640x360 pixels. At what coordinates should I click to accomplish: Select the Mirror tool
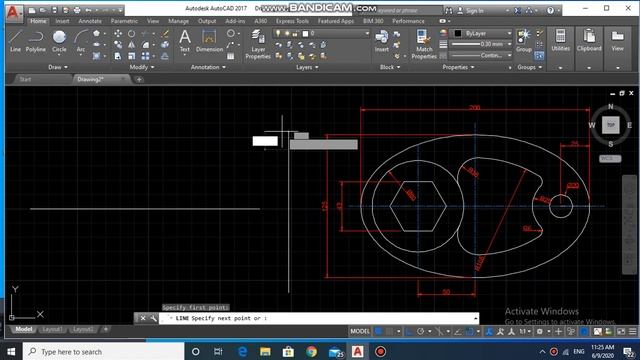pyautogui.click(x=131, y=45)
